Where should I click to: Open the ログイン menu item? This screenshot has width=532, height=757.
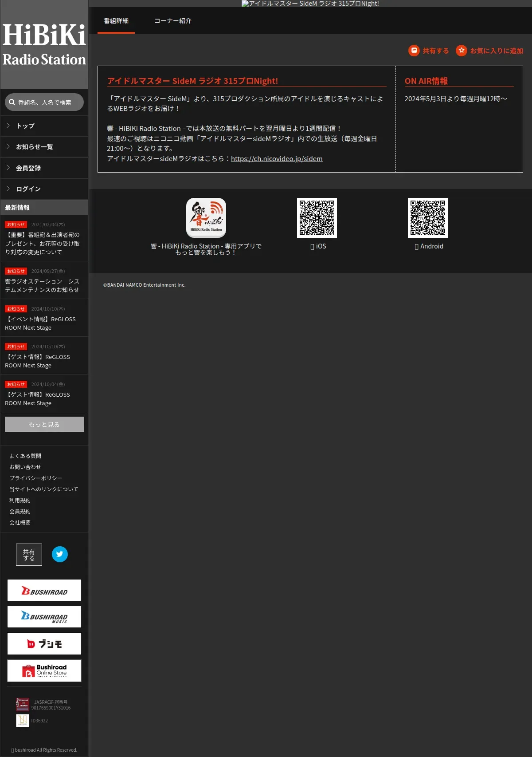(x=44, y=189)
